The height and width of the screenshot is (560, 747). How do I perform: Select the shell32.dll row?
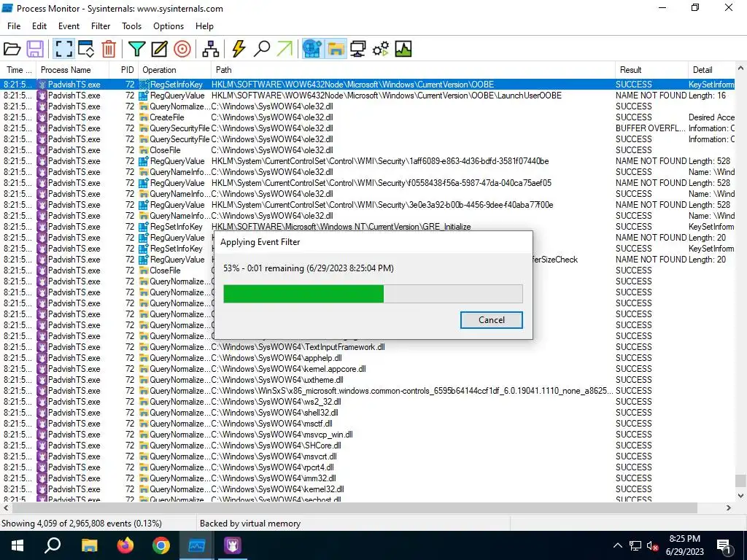pos(368,413)
